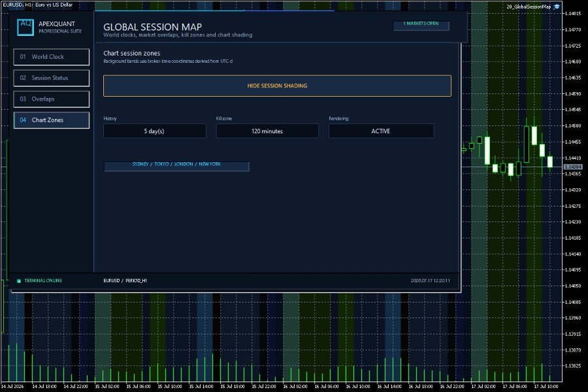Click the green Terminal Online status indicator
Image resolution: width=588 pixels, height=392 pixels.
(19, 280)
